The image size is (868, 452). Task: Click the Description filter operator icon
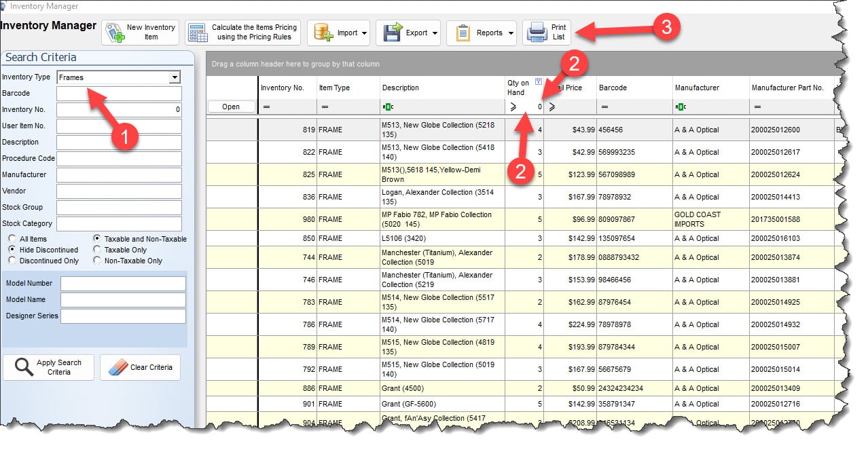(388, 107)
